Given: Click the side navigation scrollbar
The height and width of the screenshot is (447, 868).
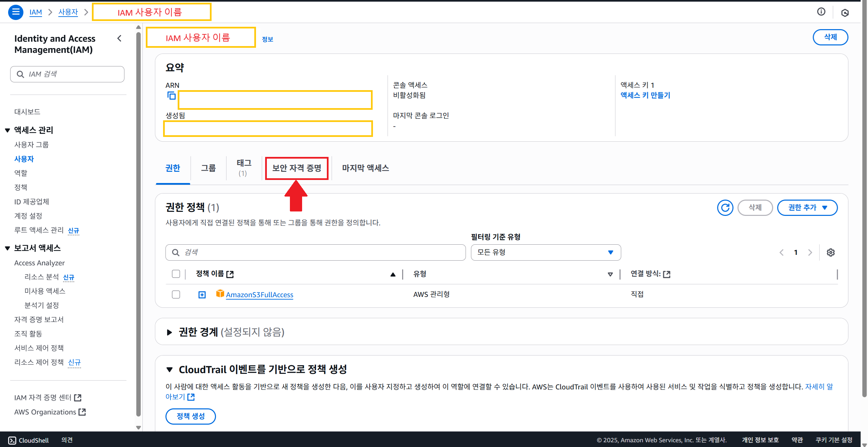Looking at the screenshot, I should tap(138, 224).
